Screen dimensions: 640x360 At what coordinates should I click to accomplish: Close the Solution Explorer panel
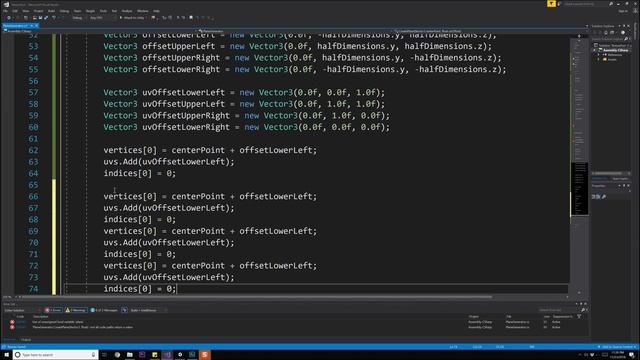(x=629, y=26)
